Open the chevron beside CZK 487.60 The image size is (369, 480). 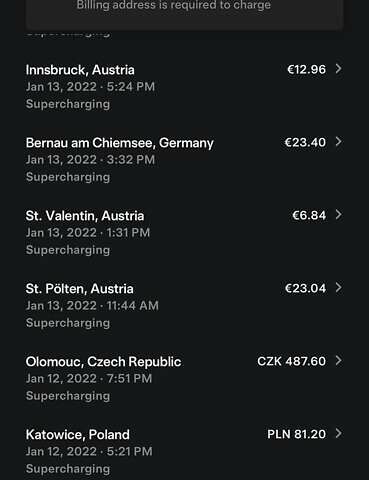click(338, 361)
